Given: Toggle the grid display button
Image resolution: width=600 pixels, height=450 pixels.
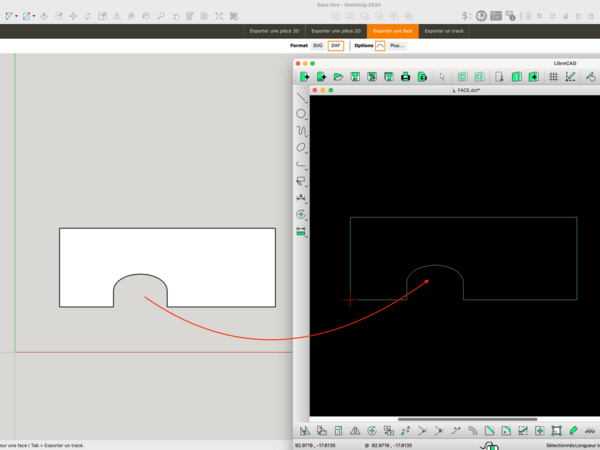Looking at the screenshot, I should pos(553,77).
